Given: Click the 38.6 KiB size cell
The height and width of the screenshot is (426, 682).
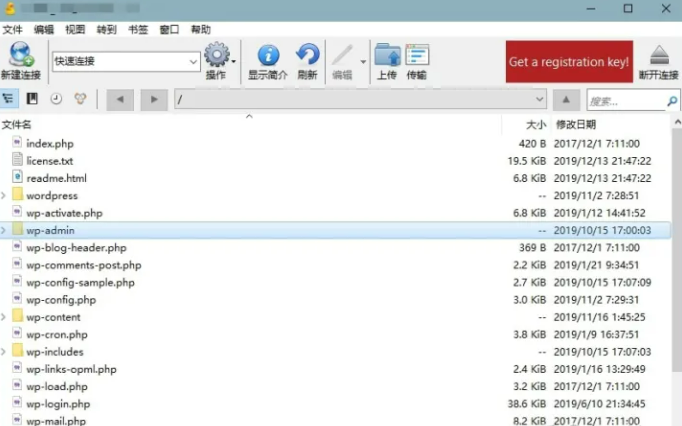Looking at the screenshot, I should 526,404.
